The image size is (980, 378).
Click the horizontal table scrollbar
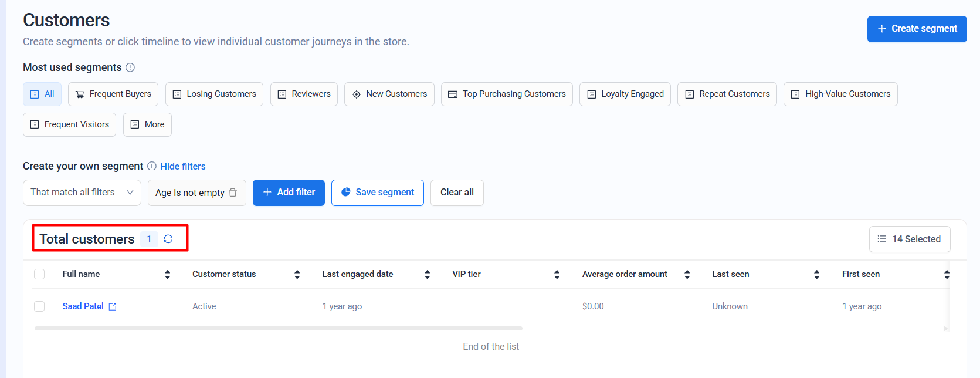pyautogui.click(x=278, y=328)
